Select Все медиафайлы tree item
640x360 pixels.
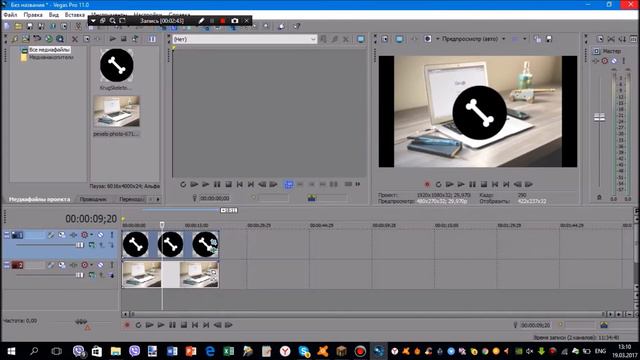(49, 50)
